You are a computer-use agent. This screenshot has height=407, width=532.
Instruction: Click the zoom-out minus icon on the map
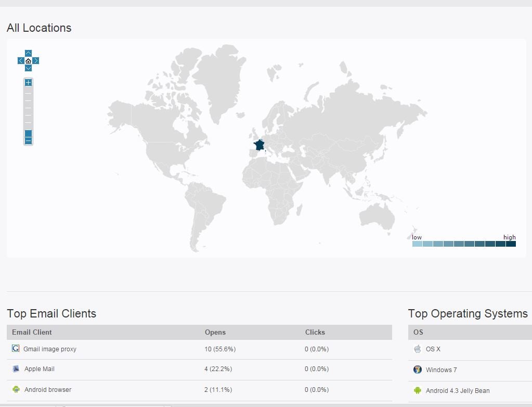28,140
